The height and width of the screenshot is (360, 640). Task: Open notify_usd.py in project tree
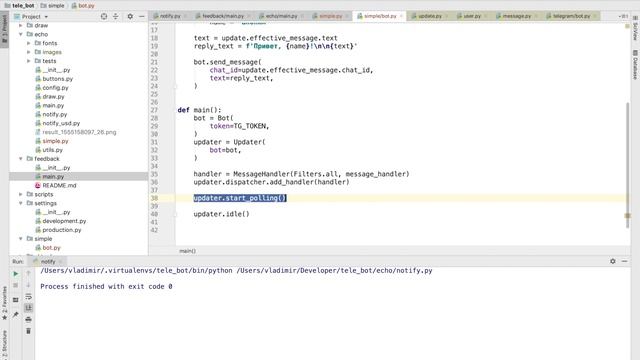click(61, 123)
